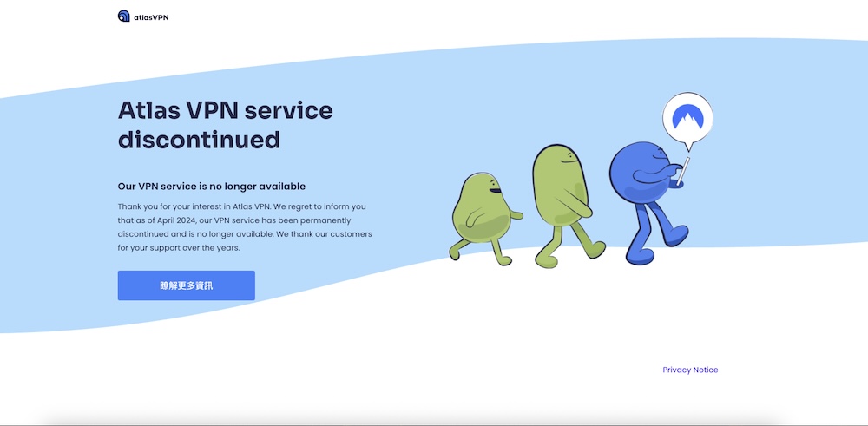Select the NordVPN mountain logo speech bubble
This screenshot has height=426, width=868.
(687, 121)
